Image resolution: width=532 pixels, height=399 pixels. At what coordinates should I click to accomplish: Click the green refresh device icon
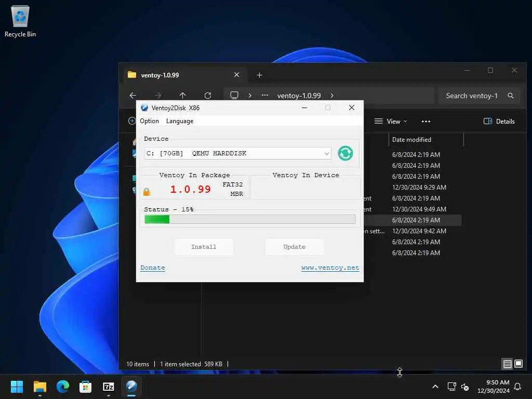click(345, 153)
